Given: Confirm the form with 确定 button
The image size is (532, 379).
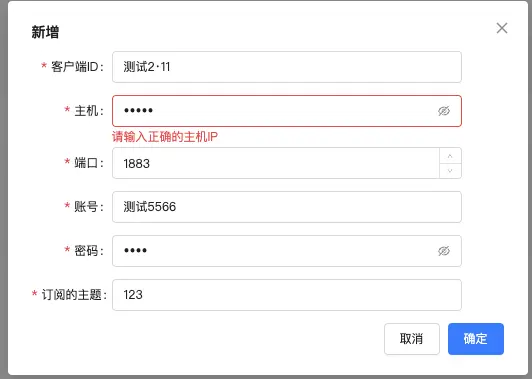Looking at the screenshot, I should 476,339.
